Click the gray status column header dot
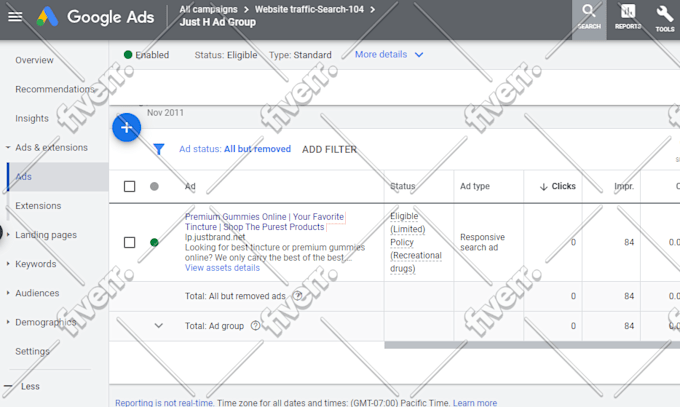Image resolution: width=680 pixels, height=407 pixels. [x=154, y=187]
